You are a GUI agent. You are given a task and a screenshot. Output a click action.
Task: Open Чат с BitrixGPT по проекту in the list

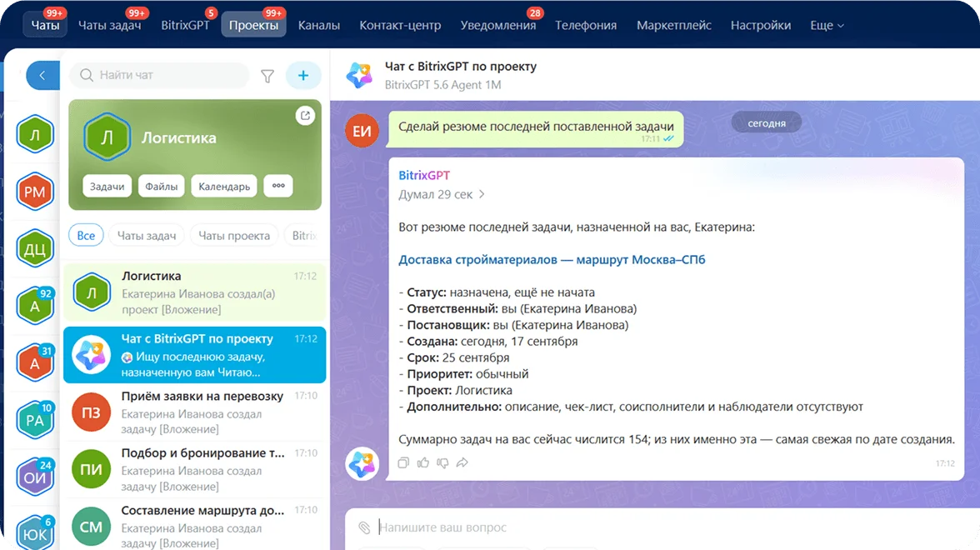click(194, 355)
